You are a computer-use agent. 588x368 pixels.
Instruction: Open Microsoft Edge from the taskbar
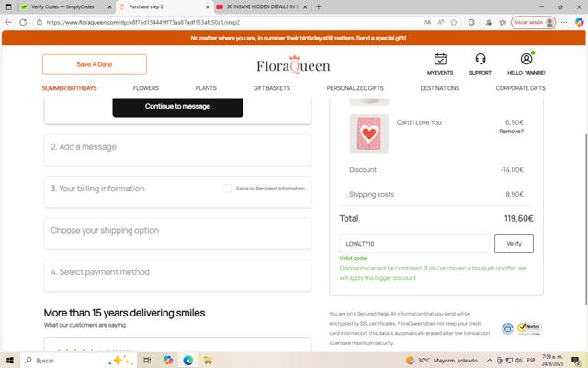pos(187,361)
